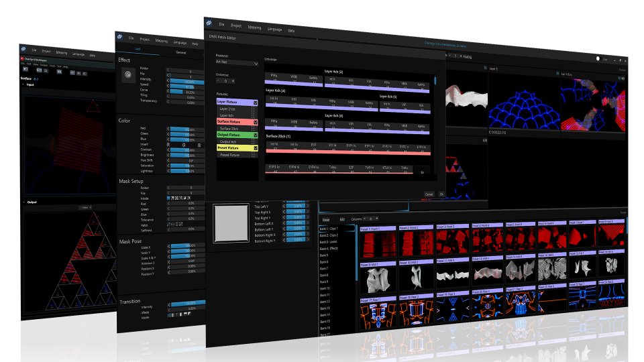The image size is (644, 362).
Task: Open the Mapping menu in DMX Patch Editor window
Action: click(x=254, y=27)
